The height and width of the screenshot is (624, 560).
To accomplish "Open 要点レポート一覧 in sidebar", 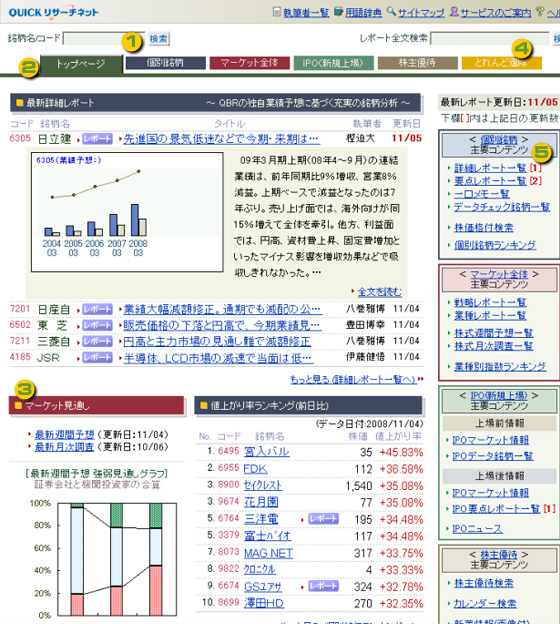I will pyautogui.click(x=490, y=181).
